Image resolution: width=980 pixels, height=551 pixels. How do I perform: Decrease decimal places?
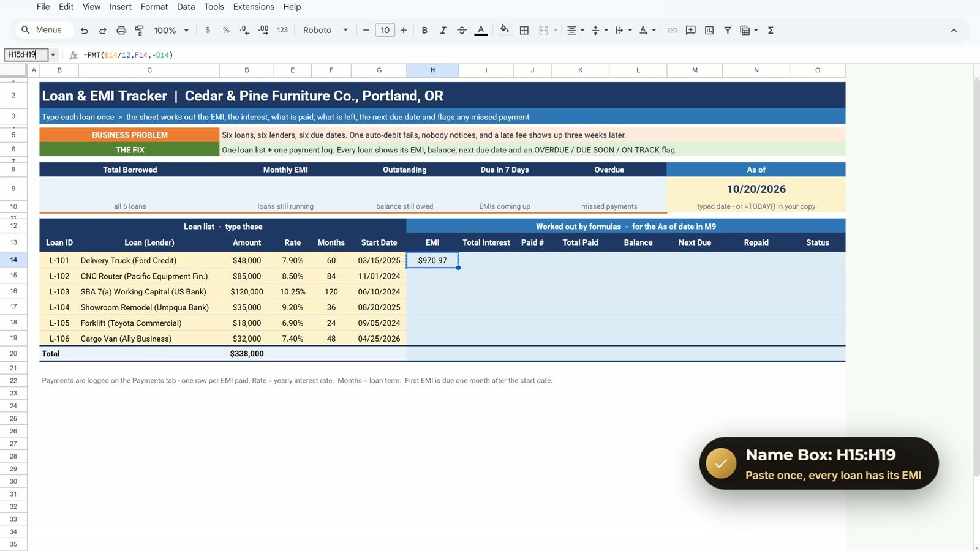click(x=244, y=30)
